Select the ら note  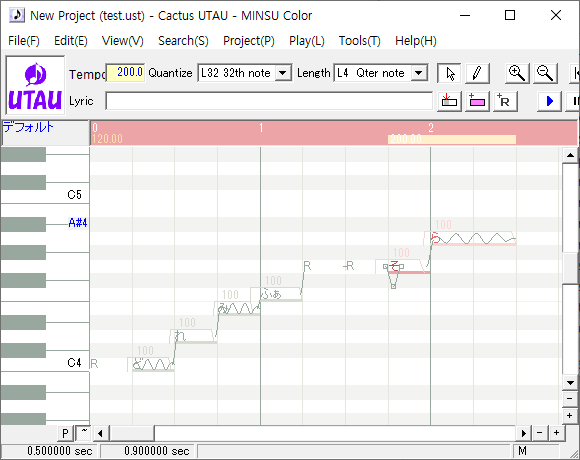473,239
